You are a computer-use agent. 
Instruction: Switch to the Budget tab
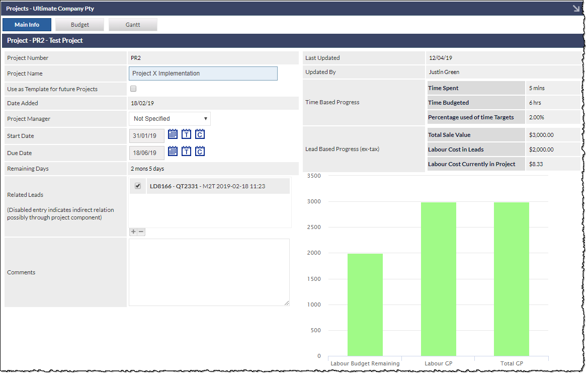point(80,25)
